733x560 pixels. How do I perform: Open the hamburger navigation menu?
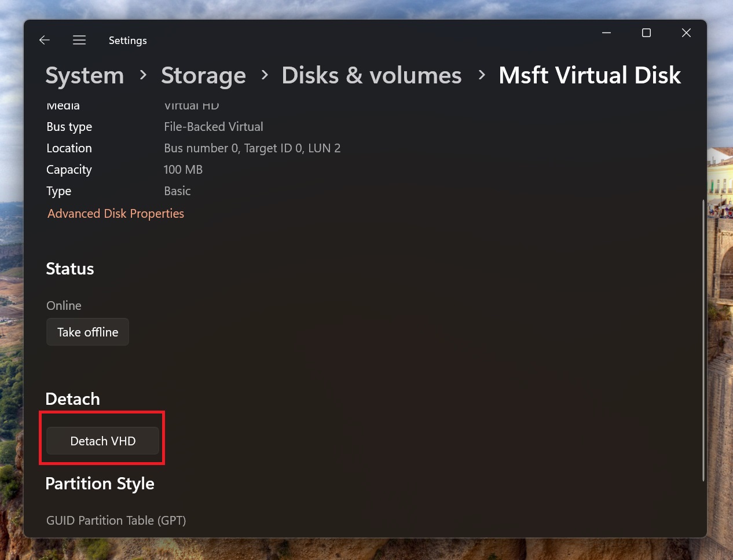79,40
